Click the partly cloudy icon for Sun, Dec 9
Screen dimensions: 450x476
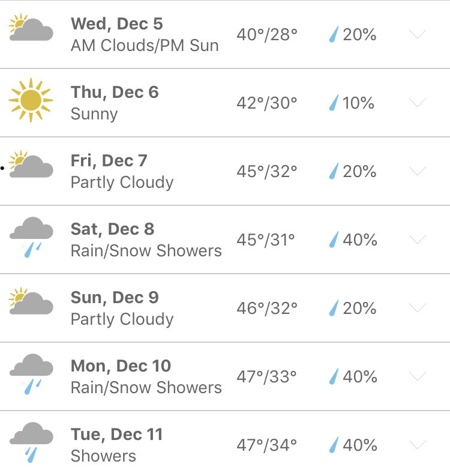click(31, 301)
